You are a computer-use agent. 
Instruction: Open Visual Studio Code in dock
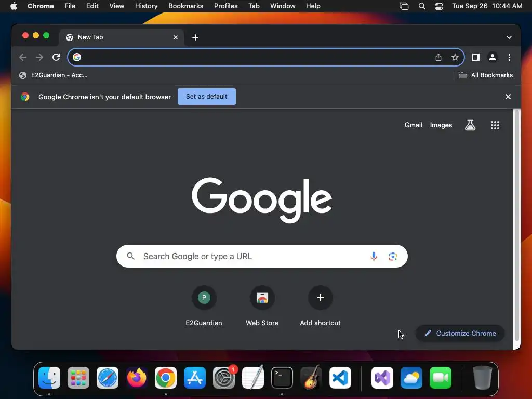[x=340, y=378]
